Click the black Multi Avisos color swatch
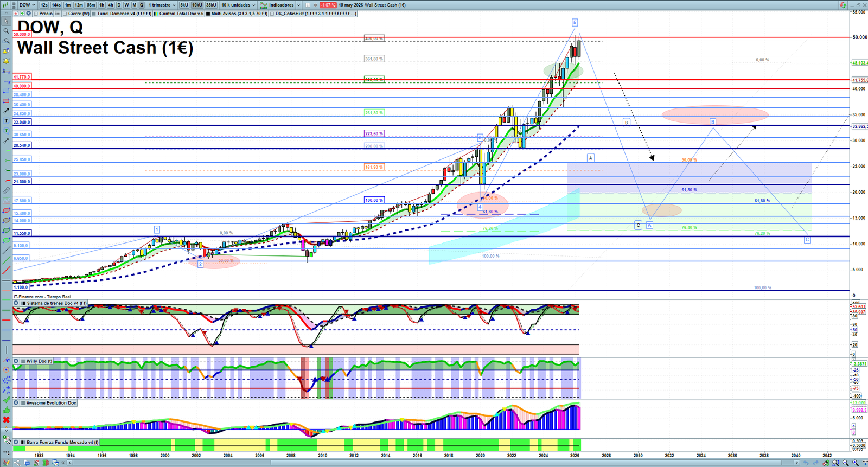This screenshot has height=467, width=868. (208, 14)
